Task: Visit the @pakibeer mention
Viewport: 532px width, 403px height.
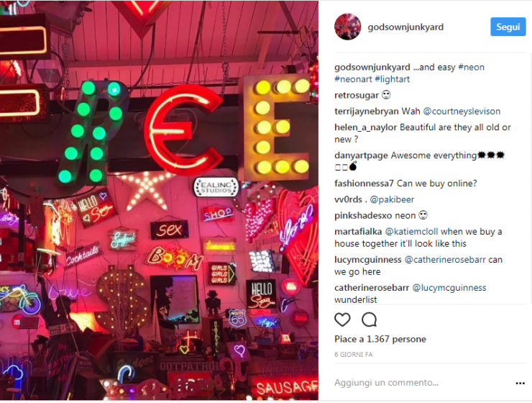Action: 392,199
